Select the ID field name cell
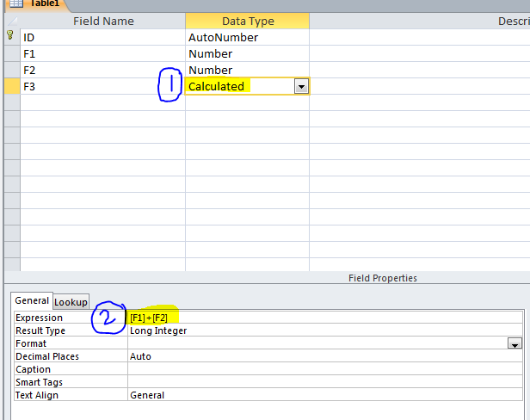This screenshot has width=530, height=420. [x=102, y=38]
